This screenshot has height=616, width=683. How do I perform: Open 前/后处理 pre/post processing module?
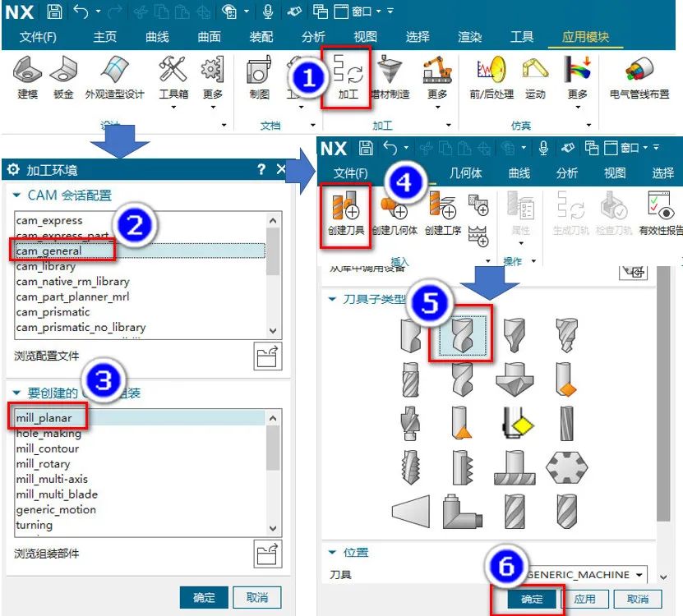tap(491, 77)
